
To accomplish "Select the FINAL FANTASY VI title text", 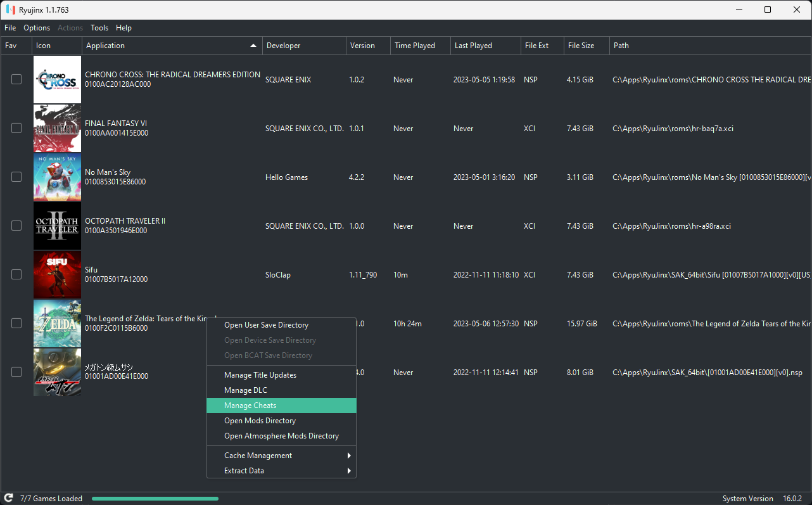I will [116, 124].
